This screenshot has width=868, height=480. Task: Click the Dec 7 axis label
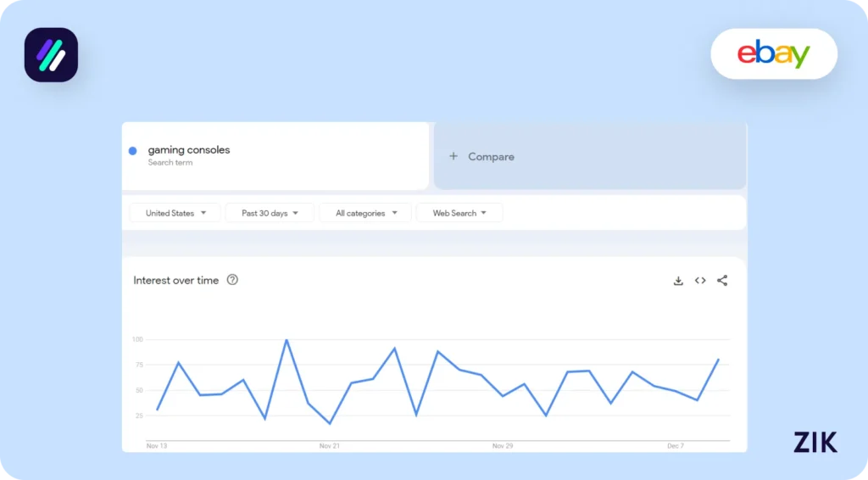click(x=676, y=446)
